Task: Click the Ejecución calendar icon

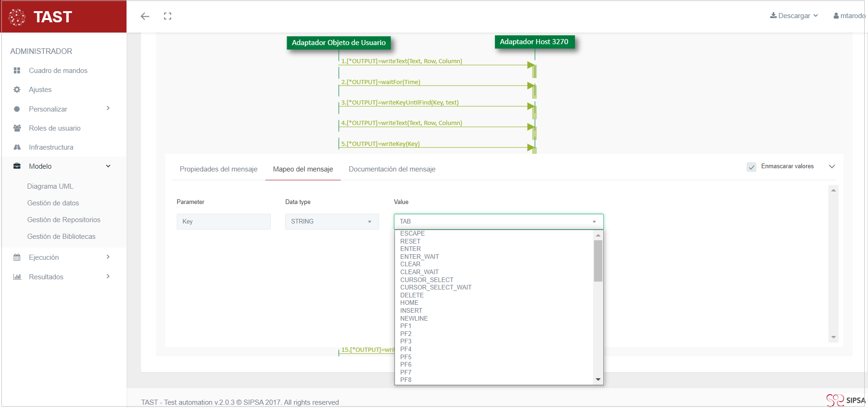Action: [x=17, y=257]
